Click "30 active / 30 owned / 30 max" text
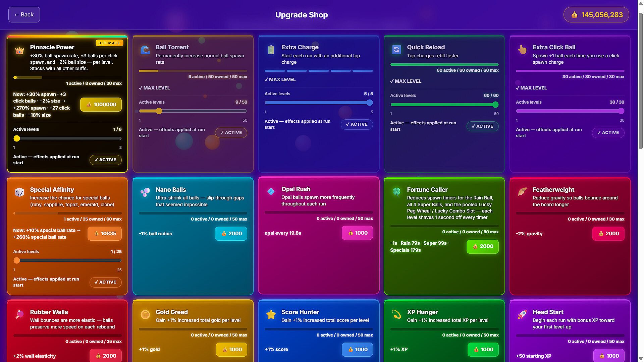This screenshot has height=362, width=644. tap(593, 77)
